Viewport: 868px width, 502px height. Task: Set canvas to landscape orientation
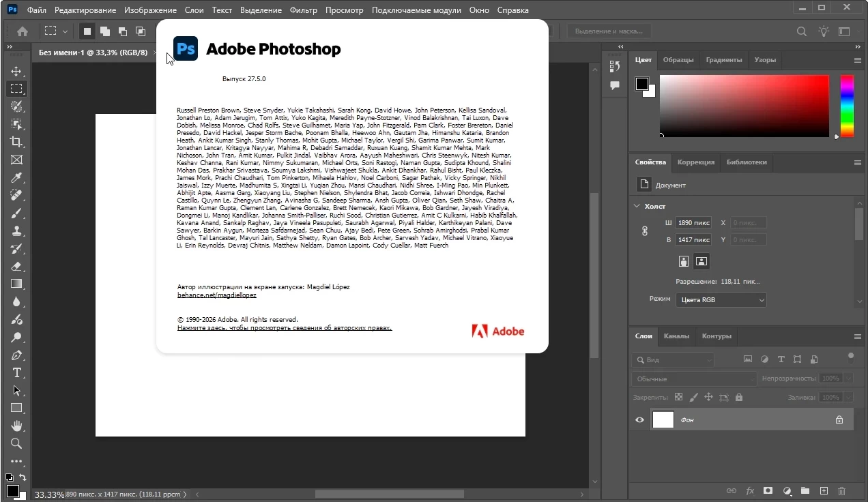coord(701,261)
